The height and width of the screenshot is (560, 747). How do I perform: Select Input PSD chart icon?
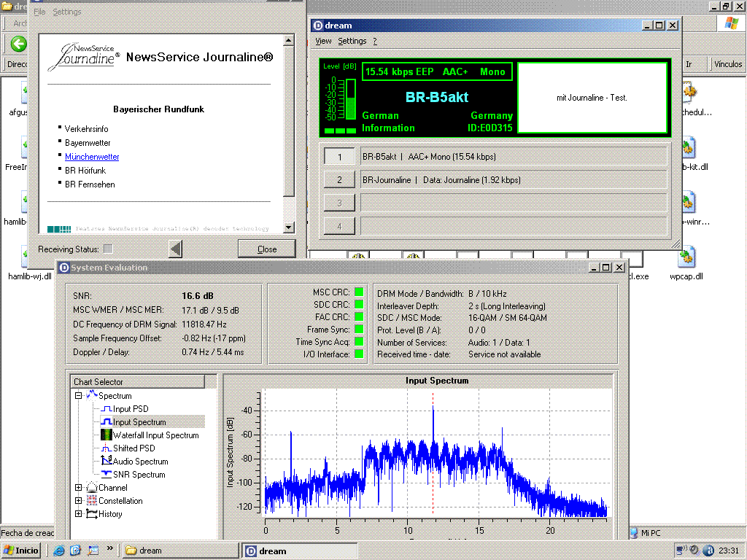click(107, 408)
